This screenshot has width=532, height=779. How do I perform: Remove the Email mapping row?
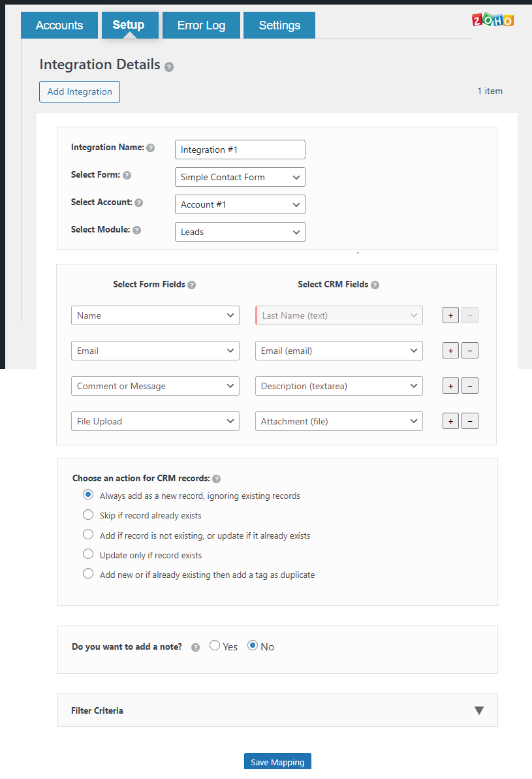coord(470,351)
